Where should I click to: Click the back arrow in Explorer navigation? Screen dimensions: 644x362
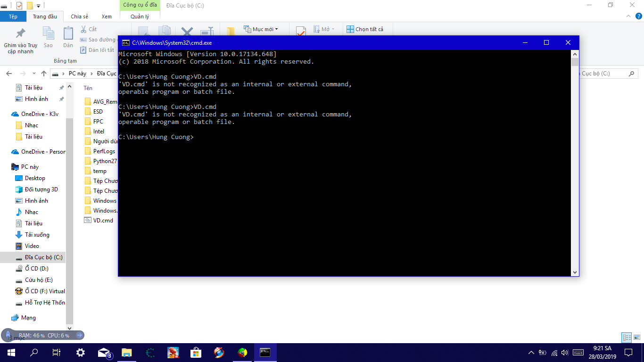(x=9, y=74)
